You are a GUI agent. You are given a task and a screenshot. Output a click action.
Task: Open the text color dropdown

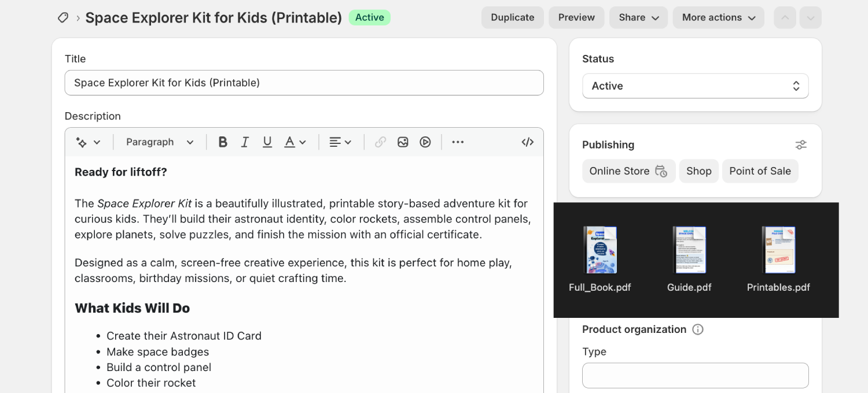(x=295, y=142)
